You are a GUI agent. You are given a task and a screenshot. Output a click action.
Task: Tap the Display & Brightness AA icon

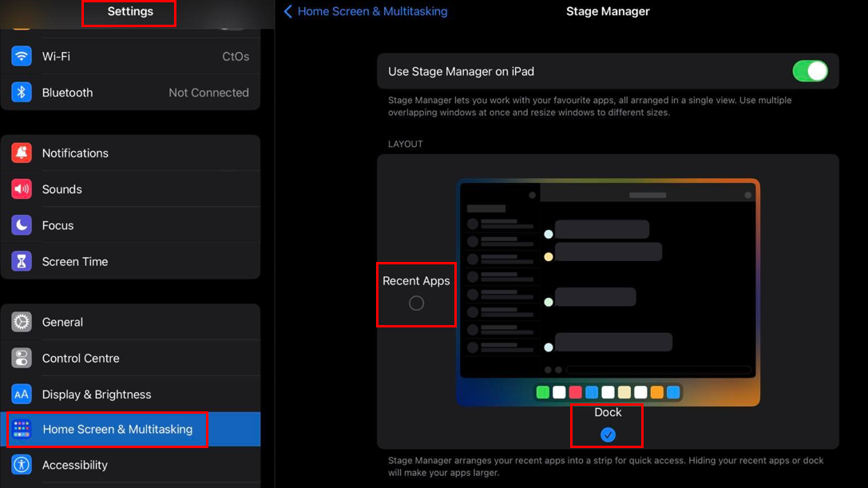tap(22, 395)
